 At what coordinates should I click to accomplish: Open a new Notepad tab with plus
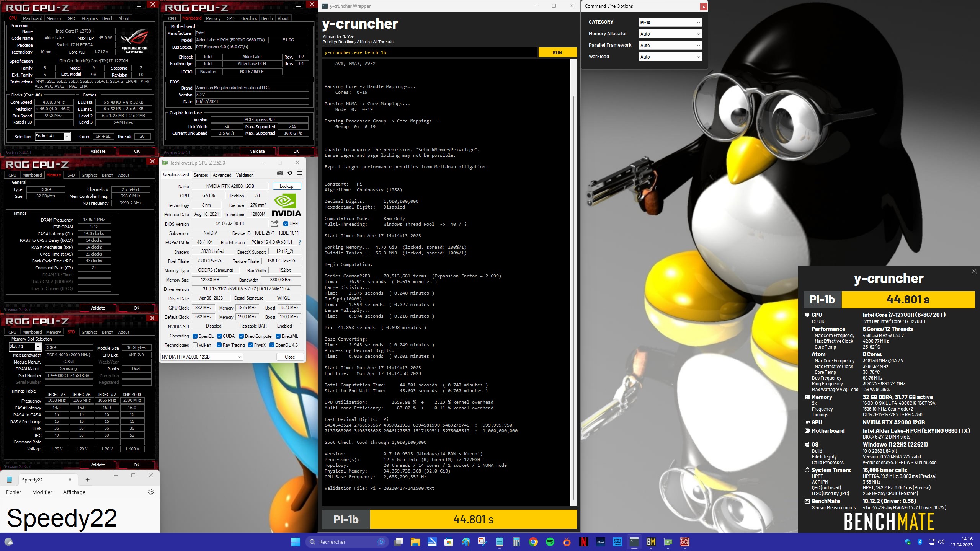[x=87, y=479]
